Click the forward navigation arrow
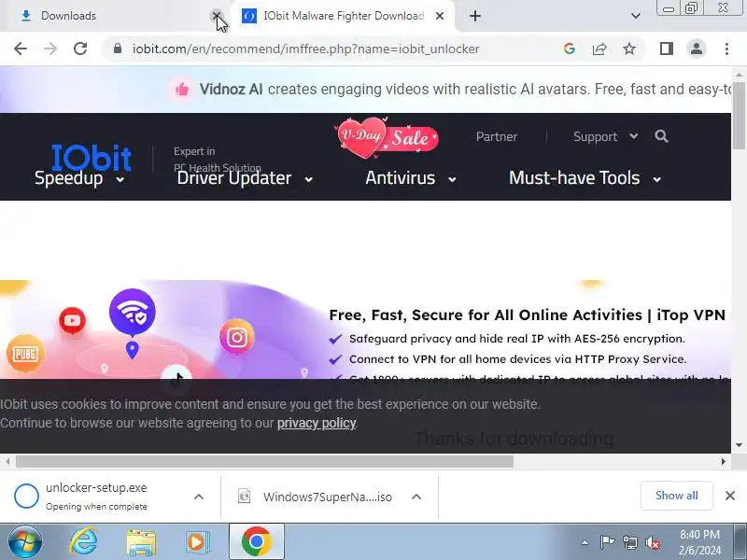747x560 pixels. pos(50,49)
